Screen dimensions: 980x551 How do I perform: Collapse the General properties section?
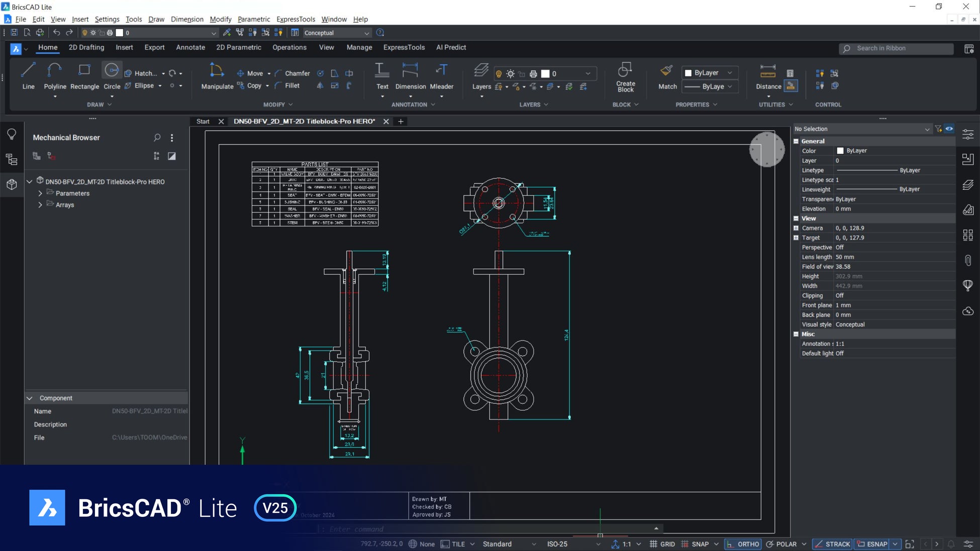pyautogui.click(x=796, y=141)
